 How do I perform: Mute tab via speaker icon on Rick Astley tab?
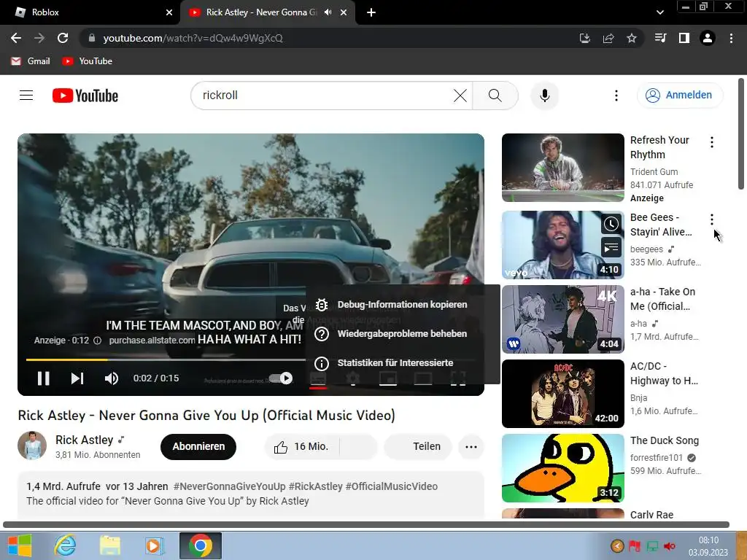(x=328, y=12)
